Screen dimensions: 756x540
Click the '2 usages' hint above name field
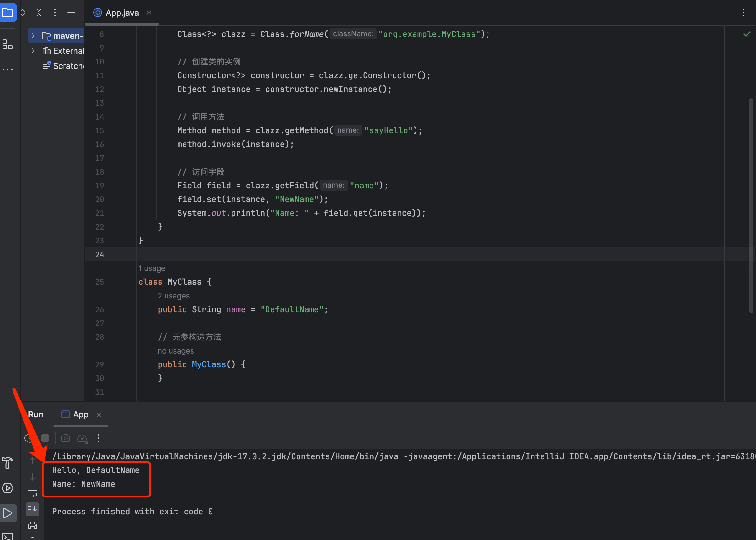[174, 296]
